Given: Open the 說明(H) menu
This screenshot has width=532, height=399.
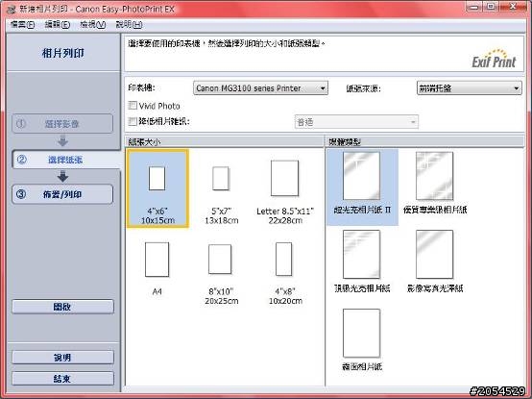Looking at the screenshot, I should [x=129, y=24].
